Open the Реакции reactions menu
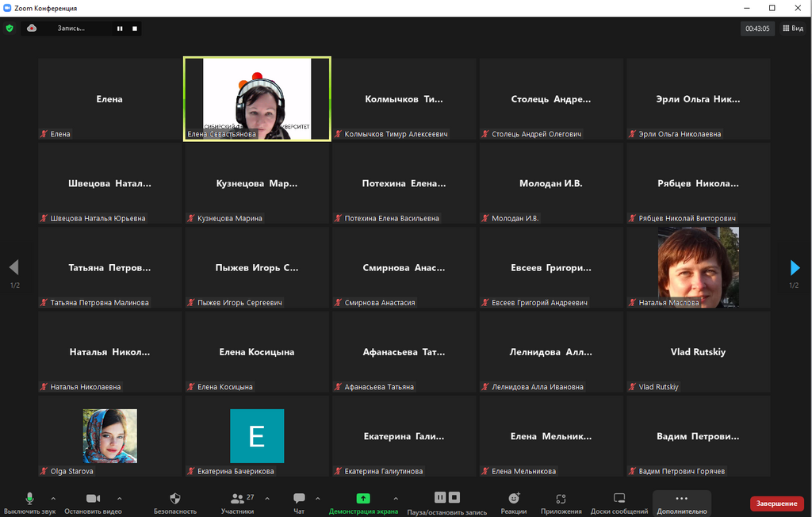The image size is (812, 517). (514, 503)
